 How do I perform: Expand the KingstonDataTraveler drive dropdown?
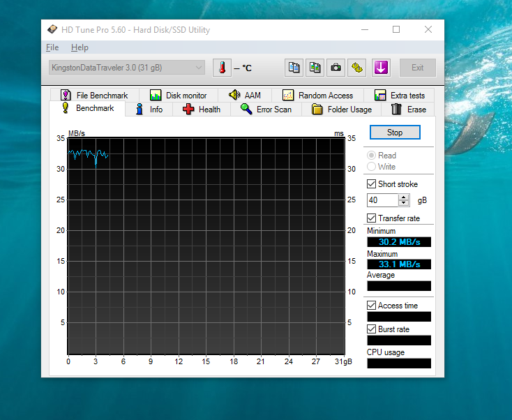199,68
